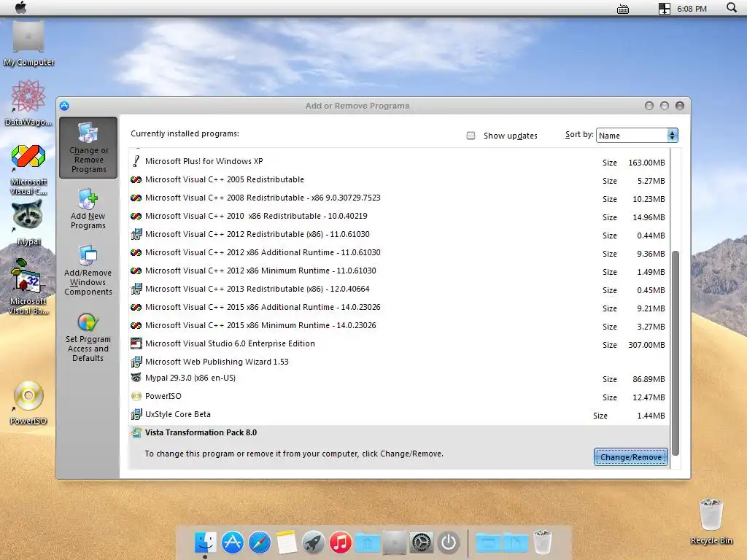Click the grid flag icon beside the clock

(664, 9)
